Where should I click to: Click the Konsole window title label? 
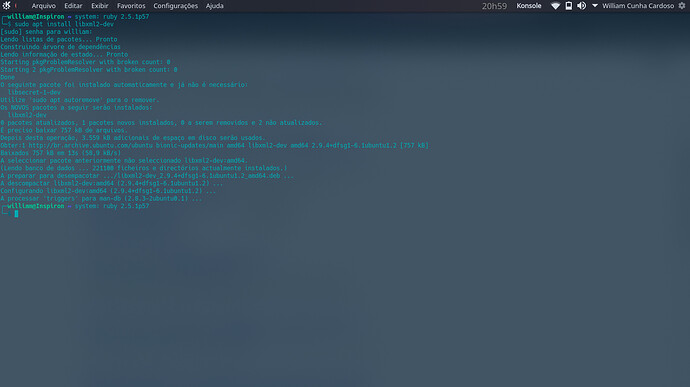coord(529,6)
